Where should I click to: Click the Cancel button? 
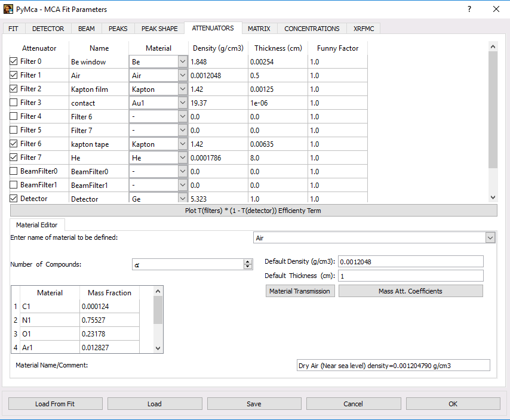tap(353, 404)
